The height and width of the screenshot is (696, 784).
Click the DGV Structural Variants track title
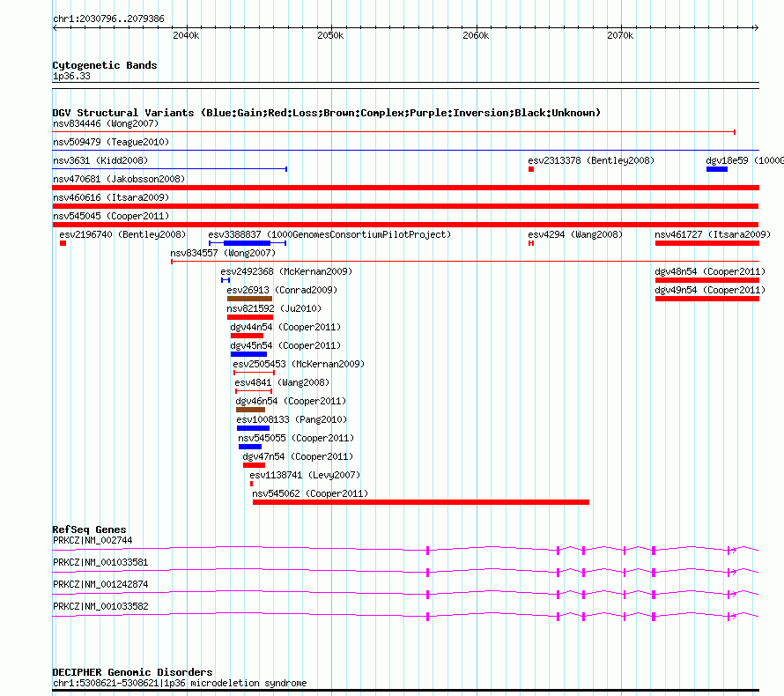[327, 113]
